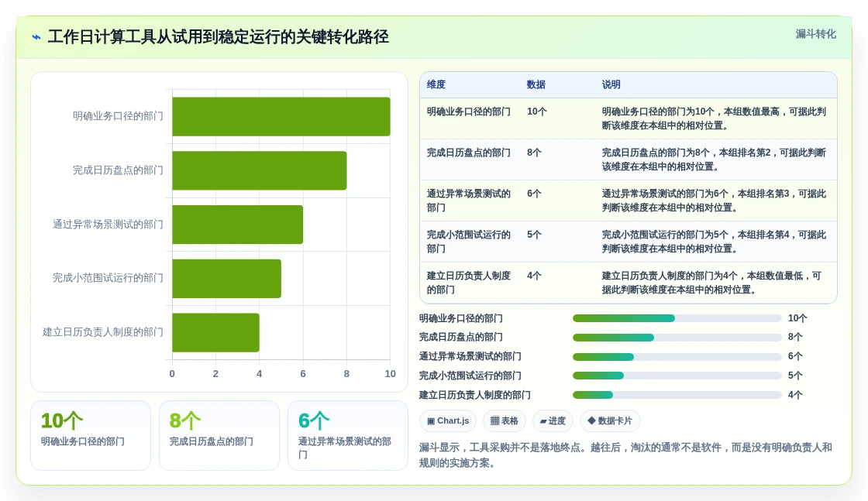Viewport: 868px width, 501px height.
Task: Click the blue icon beside the title
Action: [36, 37]
